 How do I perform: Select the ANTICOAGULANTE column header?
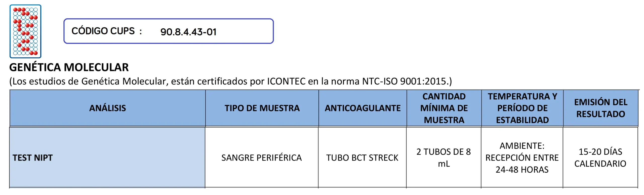363,108
